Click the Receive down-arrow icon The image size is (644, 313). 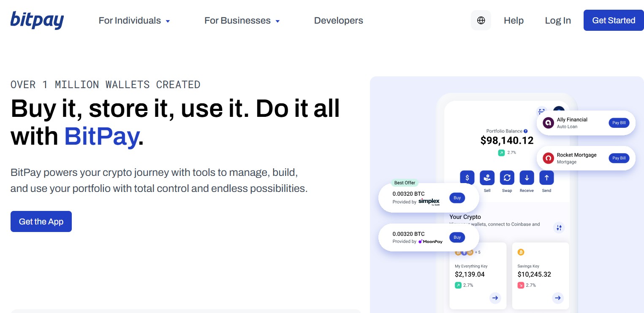pos(527,178)
